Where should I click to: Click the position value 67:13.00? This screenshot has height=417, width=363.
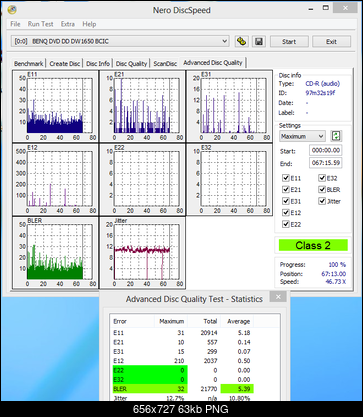334,274
